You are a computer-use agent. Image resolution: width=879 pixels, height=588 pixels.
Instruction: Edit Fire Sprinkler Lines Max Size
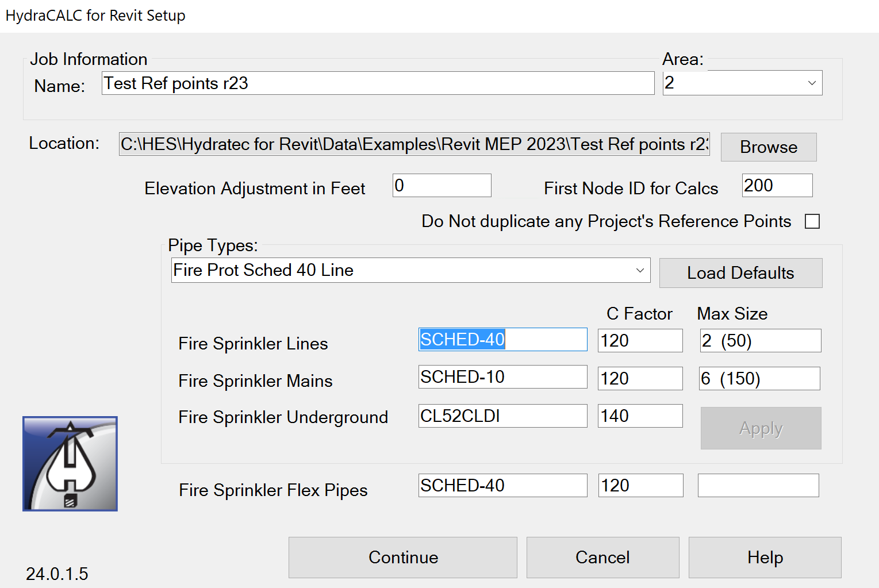coord(761,341)
